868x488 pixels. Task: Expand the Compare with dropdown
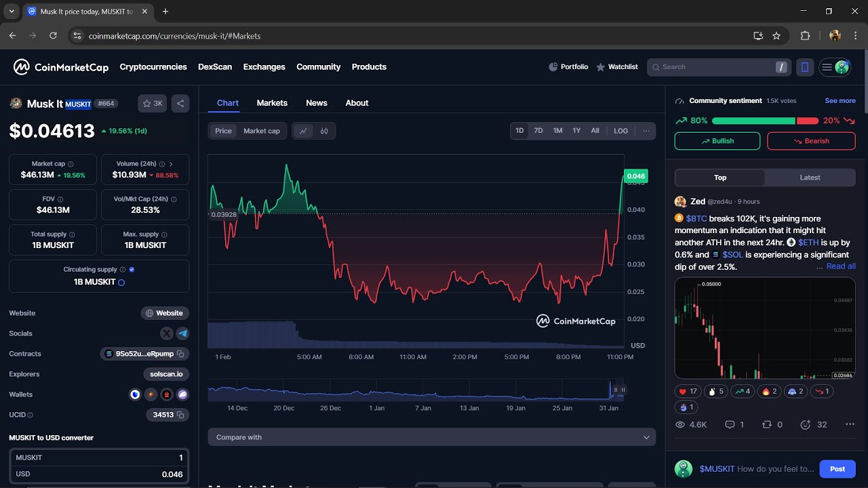(x=432, y=437)
